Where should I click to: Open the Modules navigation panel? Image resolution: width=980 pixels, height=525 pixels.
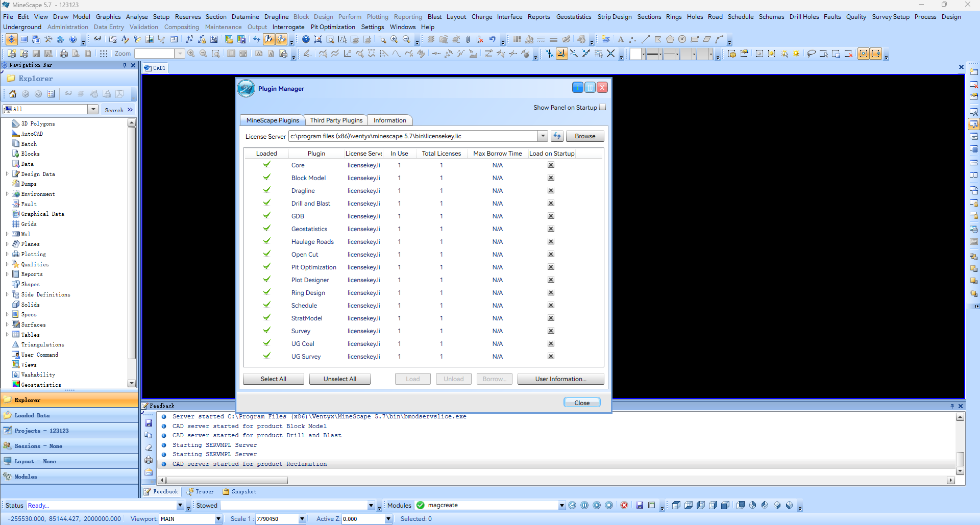[x=69, y=477]
